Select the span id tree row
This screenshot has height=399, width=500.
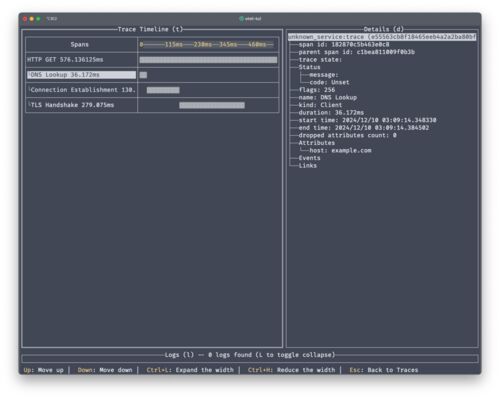[344, 45]
